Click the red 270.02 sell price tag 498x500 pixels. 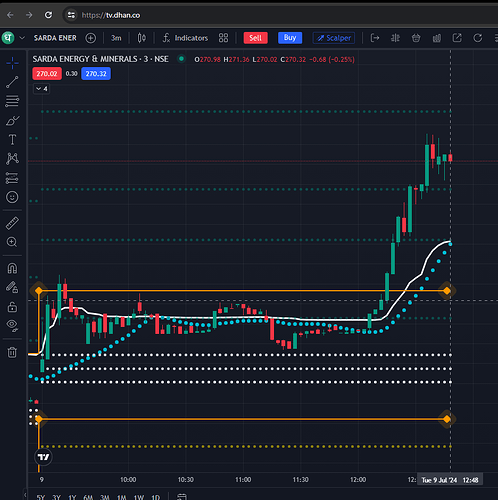[47, 74]
